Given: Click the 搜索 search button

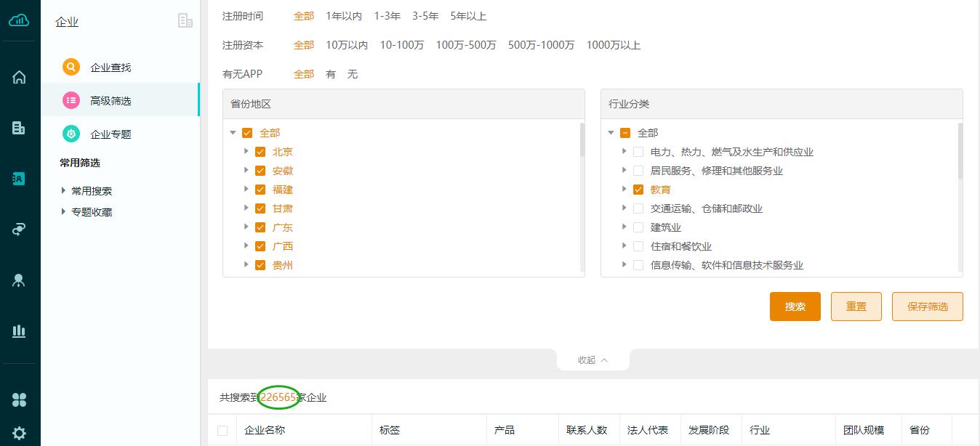Looking at the screenshot, I should click(795, 307).
